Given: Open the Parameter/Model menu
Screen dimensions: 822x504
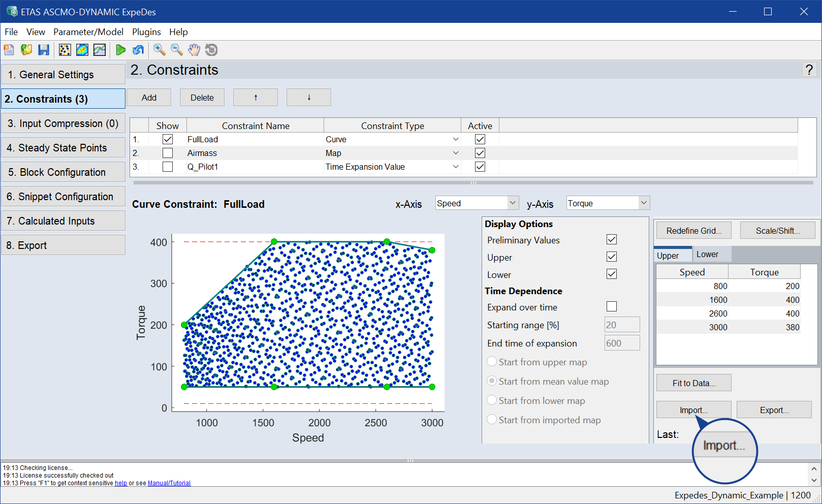Looking at the screenshot, I should (x=88, y=32).
